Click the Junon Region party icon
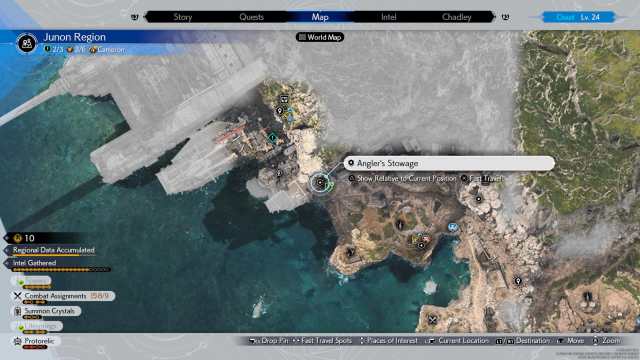This screenshot has height=360, width=640. (x=27, y=43)
